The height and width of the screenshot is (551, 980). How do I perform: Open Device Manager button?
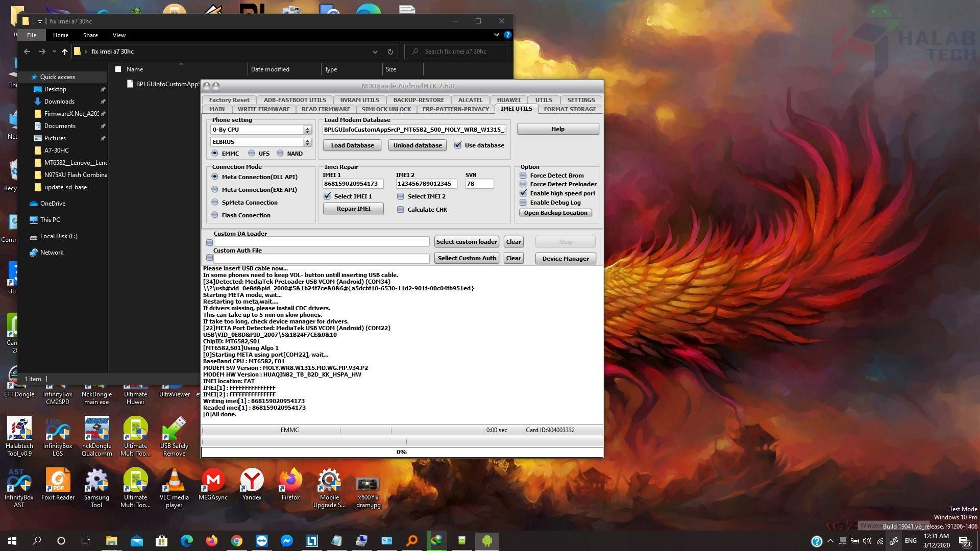point(566,258)
